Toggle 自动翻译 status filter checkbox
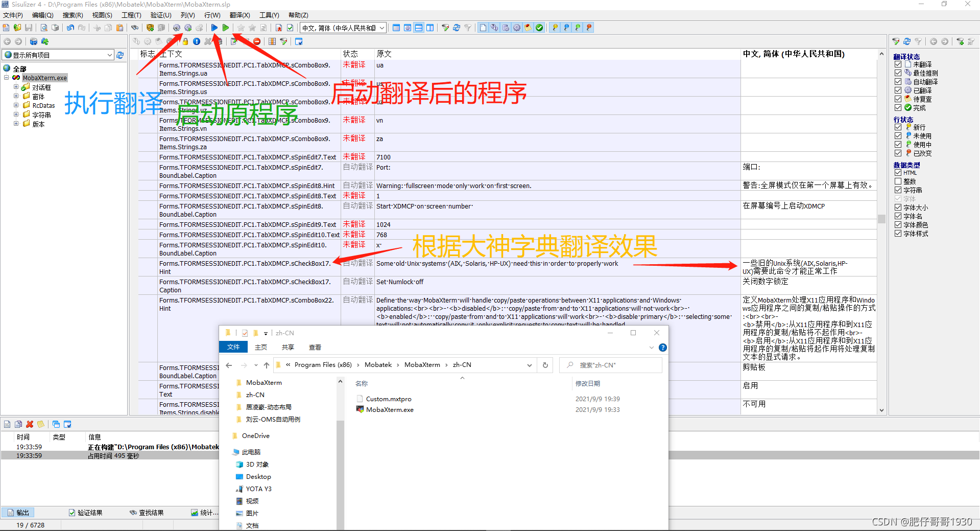Viewport: 980px width, 531px height. click(898, 82)
